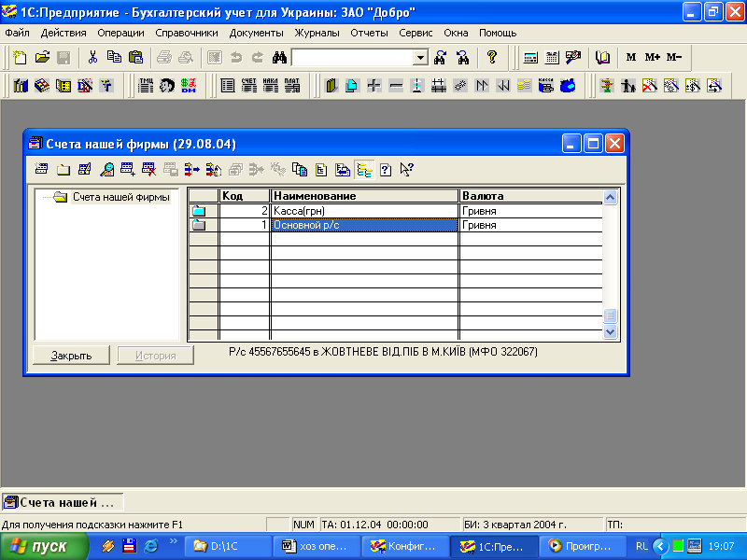Open the Помощь menu
Image resolution: width=747 pixels, height=560 pixels.
tap(498, 33)
